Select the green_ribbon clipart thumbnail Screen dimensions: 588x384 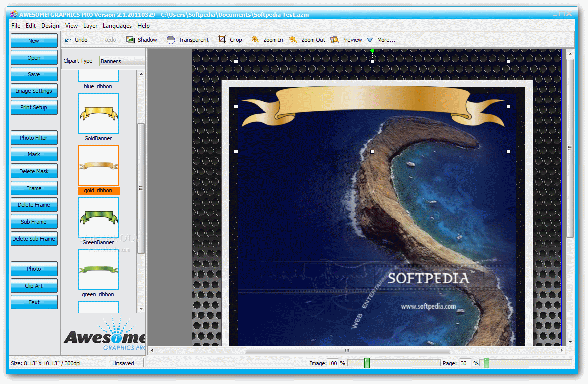[98, 269]
